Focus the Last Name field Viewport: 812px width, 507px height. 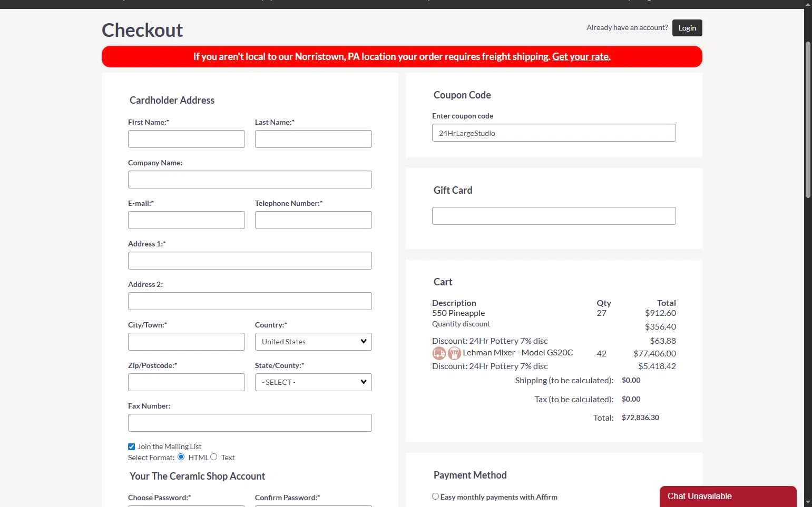click(313, 139)
